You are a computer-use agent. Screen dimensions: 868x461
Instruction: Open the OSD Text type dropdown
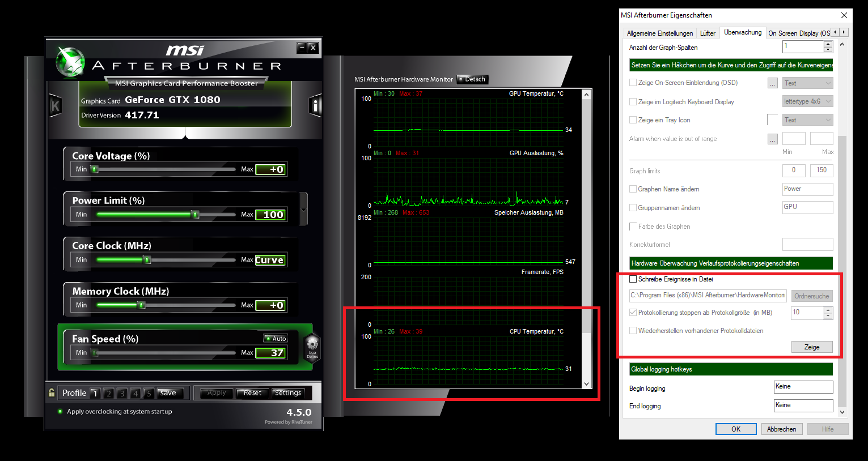point(807,83)
